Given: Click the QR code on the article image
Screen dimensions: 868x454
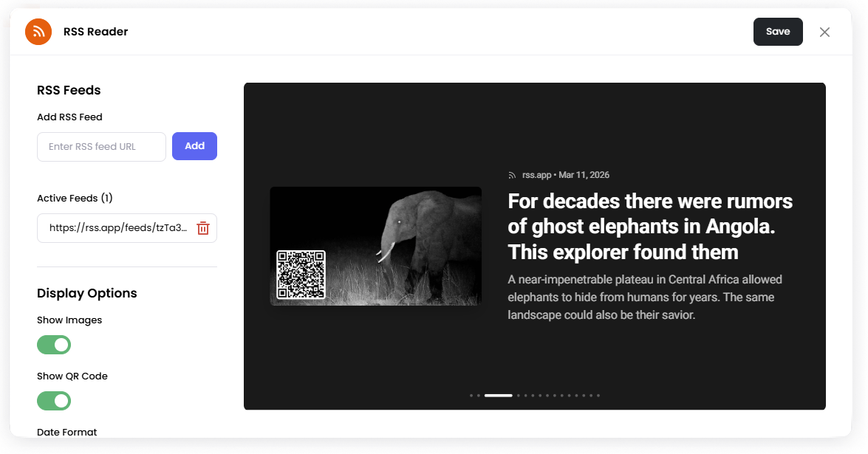Looking at the screenshot, I should [x=301, y=275].
